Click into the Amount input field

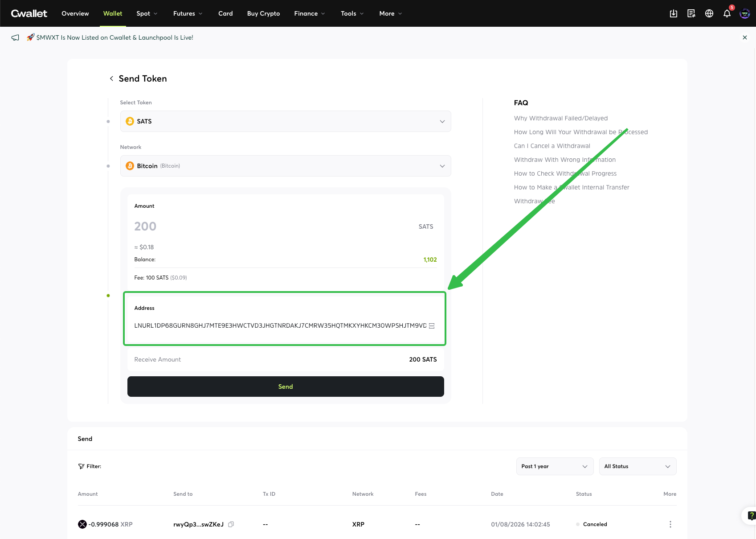(x=267, y=226)
